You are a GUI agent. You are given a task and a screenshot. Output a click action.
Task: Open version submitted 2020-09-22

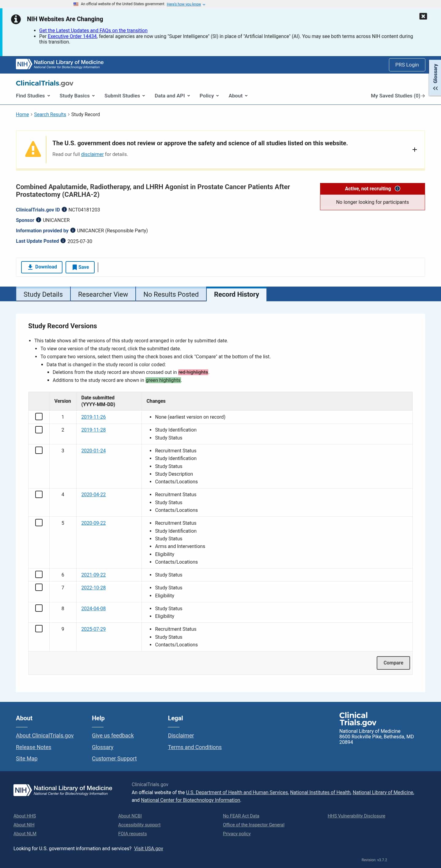(x=93, y=523)
